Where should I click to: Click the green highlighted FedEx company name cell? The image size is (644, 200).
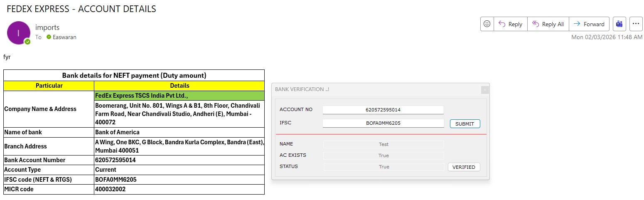(x=179, y=95)
